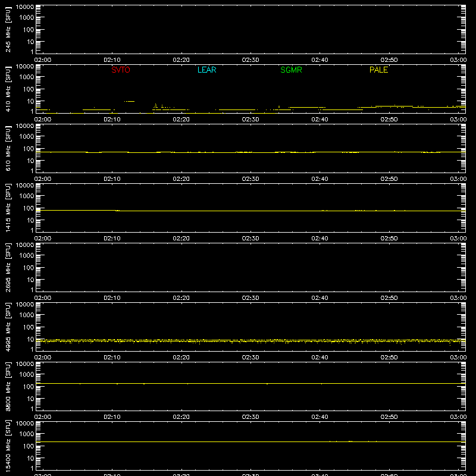This screenshot has height=476, width=476.
Task: Select the 1415 MHz [SFU] axis title
Action: (8, 208)
